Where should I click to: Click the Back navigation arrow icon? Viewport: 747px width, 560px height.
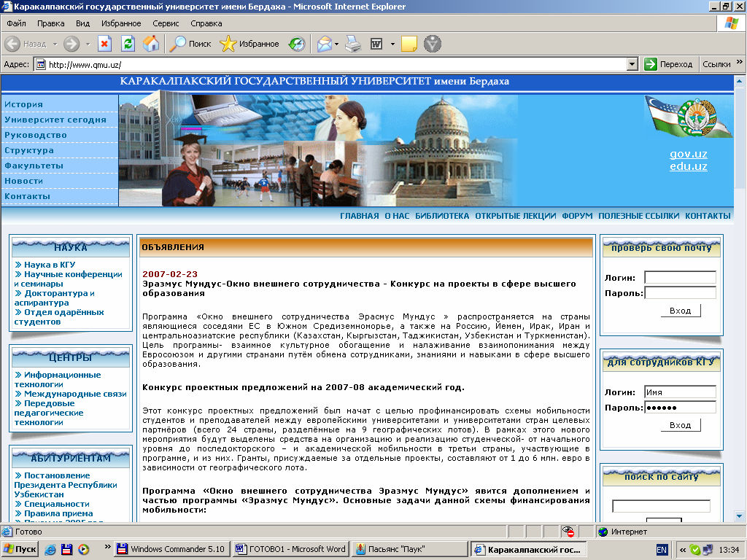click(x=12, y=44)
